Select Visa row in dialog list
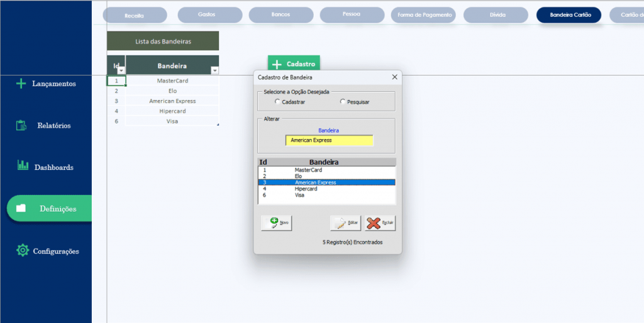The width and height of the screenshot is (644, 323). pos(326,195)
